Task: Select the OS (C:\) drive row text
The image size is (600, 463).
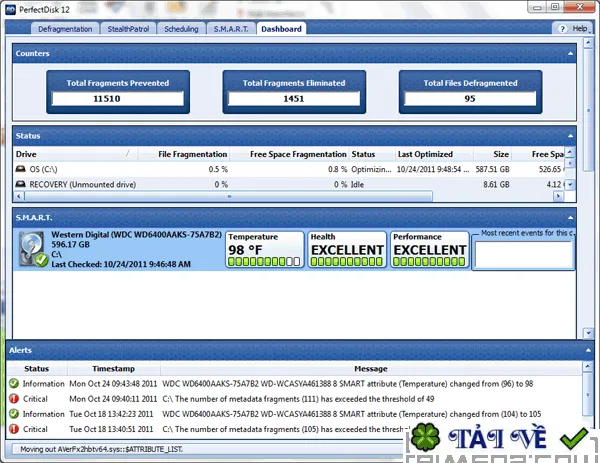Action: [x=43, y=169]
